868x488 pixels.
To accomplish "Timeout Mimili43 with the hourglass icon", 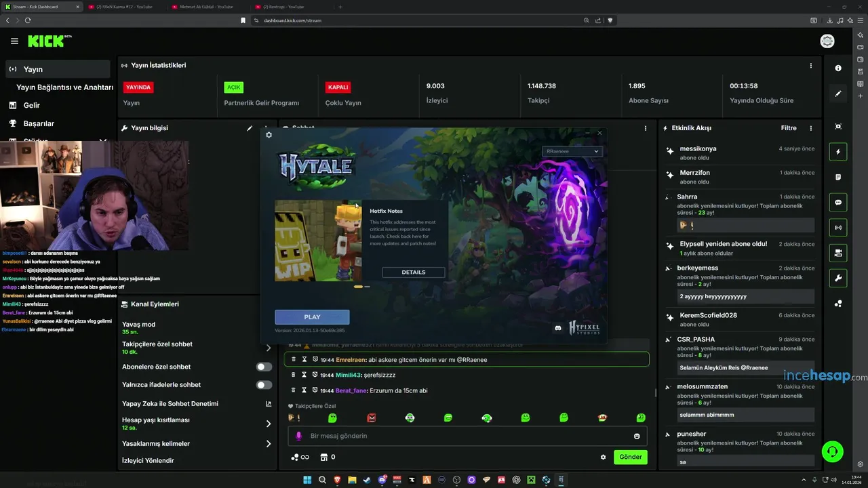I will click(304, 375).
